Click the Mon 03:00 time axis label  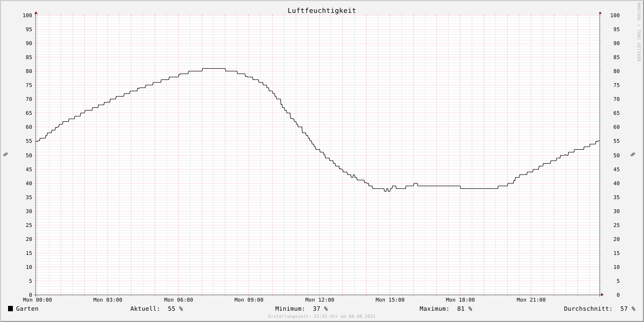point(108,300)
